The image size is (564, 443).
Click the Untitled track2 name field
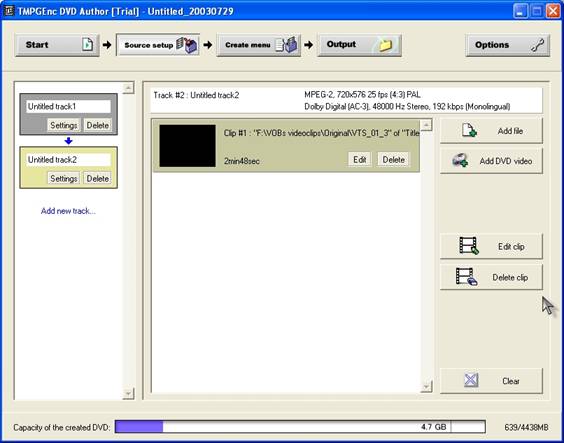pos(68,160)
